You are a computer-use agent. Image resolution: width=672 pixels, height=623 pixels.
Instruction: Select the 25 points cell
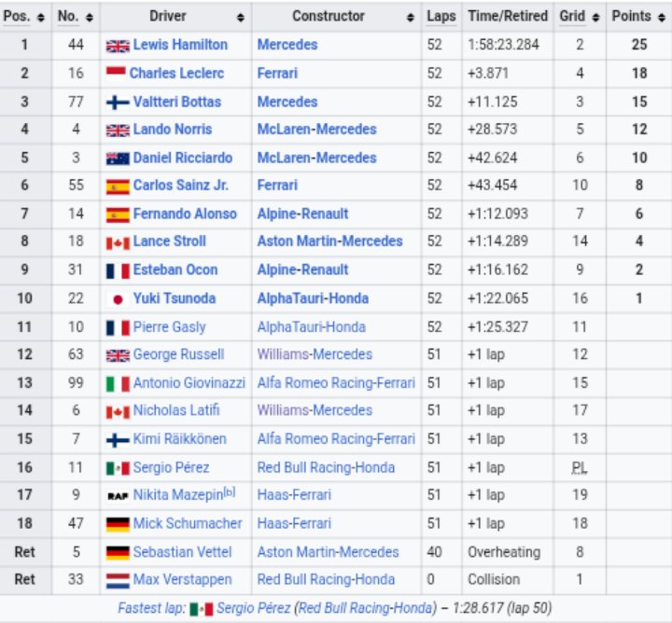point(639,45)
